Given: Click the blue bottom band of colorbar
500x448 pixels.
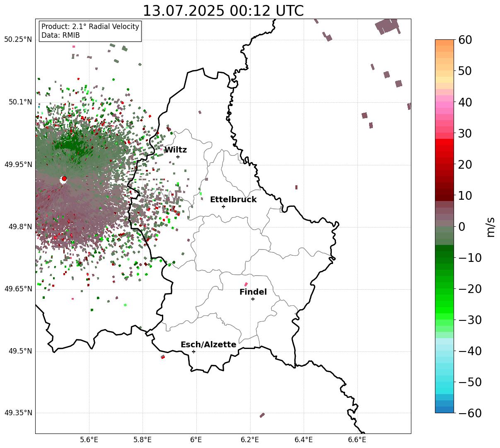Looking at the screenshot, I should coord(444,409).
